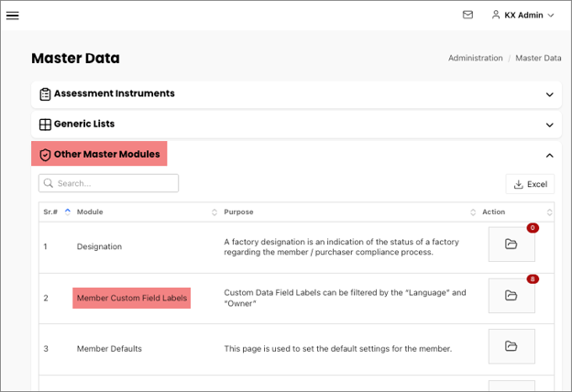The width and height of the screenshot is (572, 392).
Task: Open the Generic Lists section title
Action: coord(84,124)
